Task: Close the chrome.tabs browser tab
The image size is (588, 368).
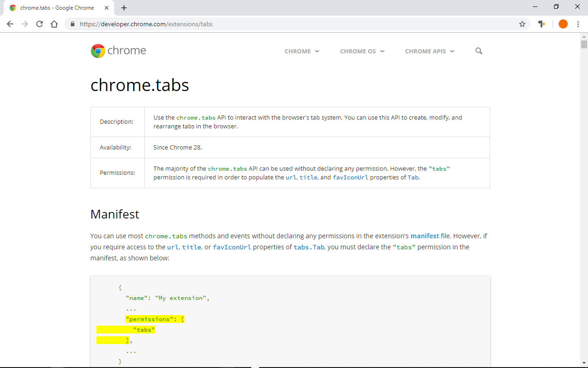Action: pyautogui.click(x=107, y=8)
